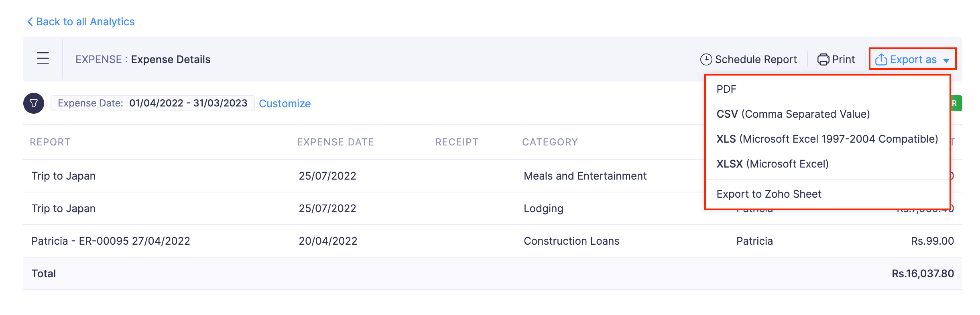Click the back chevron arrow icon
This screenshot has height=315, width=980.
coord(30,22)
